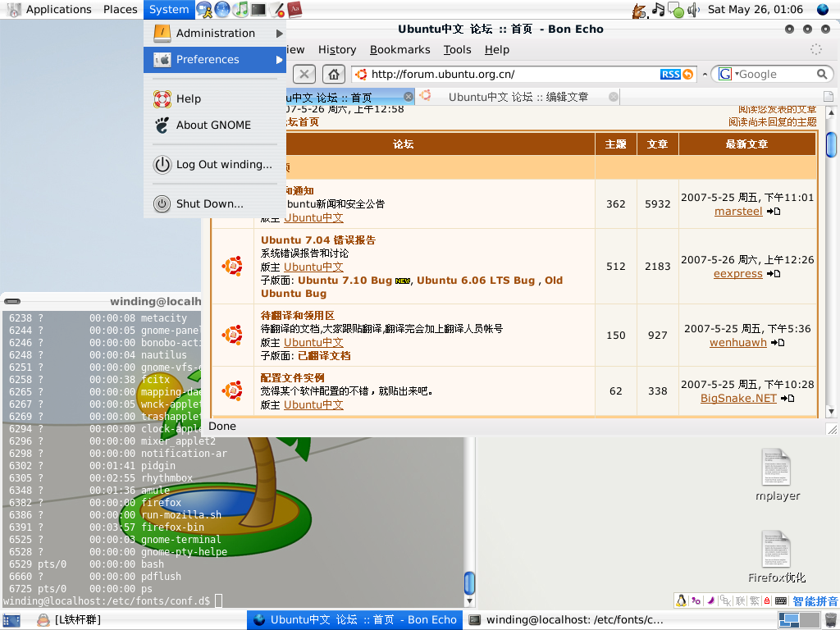The image size is (840, 630).
Task: Toggle full-width punctuation in fcitx bar
Action: [x=696, y=600]
